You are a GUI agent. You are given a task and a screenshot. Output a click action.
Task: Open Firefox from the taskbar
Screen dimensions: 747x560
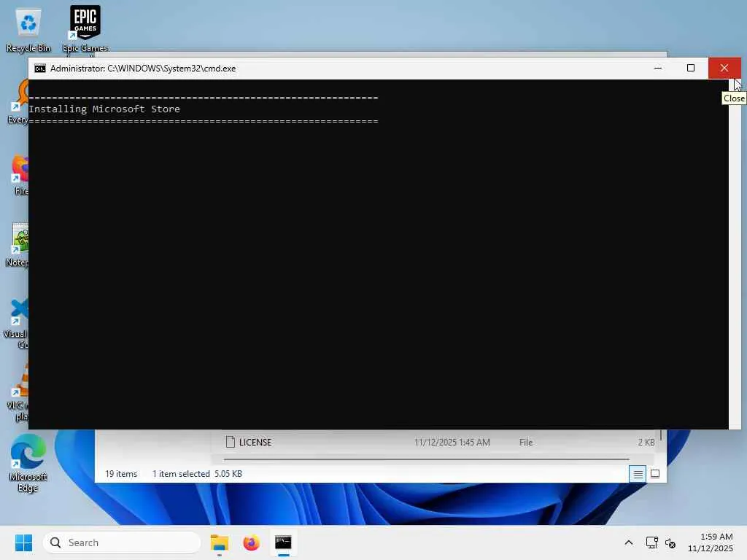pyautogui.click(x=251, y=542)
